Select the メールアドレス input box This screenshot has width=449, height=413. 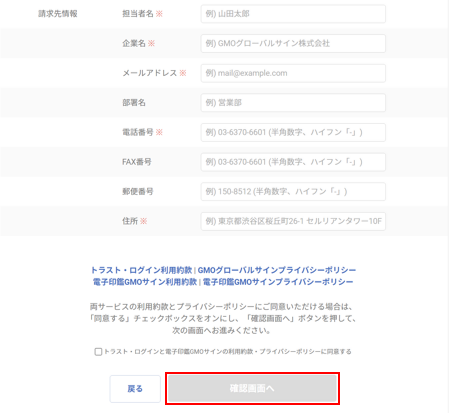tap(293, 73)
